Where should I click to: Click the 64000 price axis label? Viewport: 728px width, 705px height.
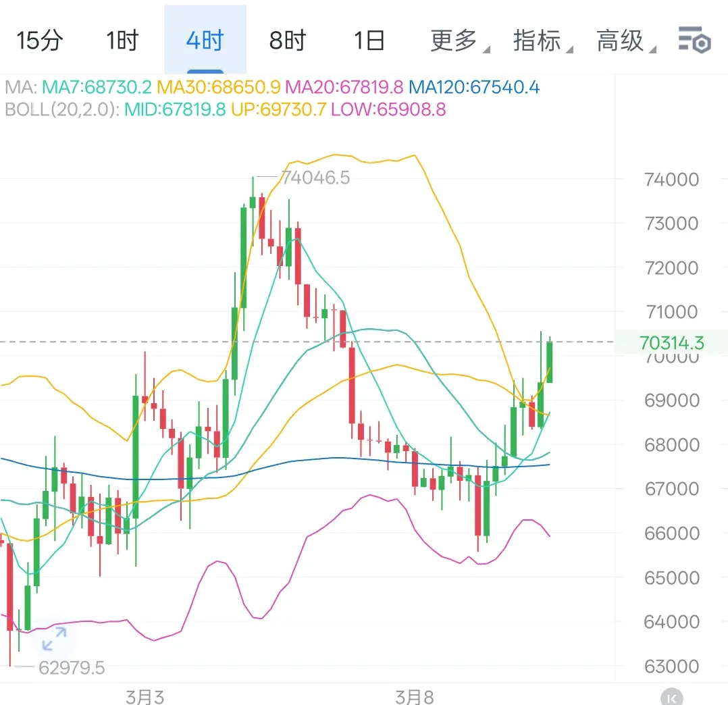tap(671, 622)
